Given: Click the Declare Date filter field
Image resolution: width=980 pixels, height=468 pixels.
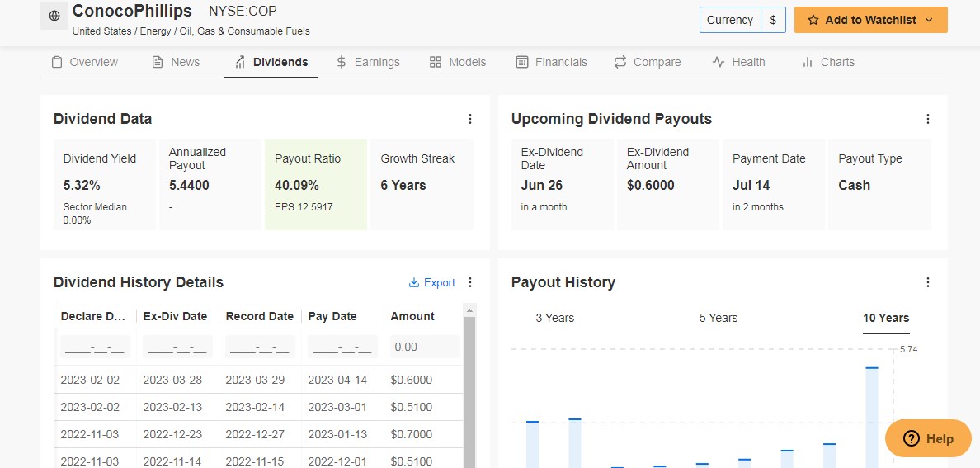Looking at the screenshot, I should click(x=95, y=347).
